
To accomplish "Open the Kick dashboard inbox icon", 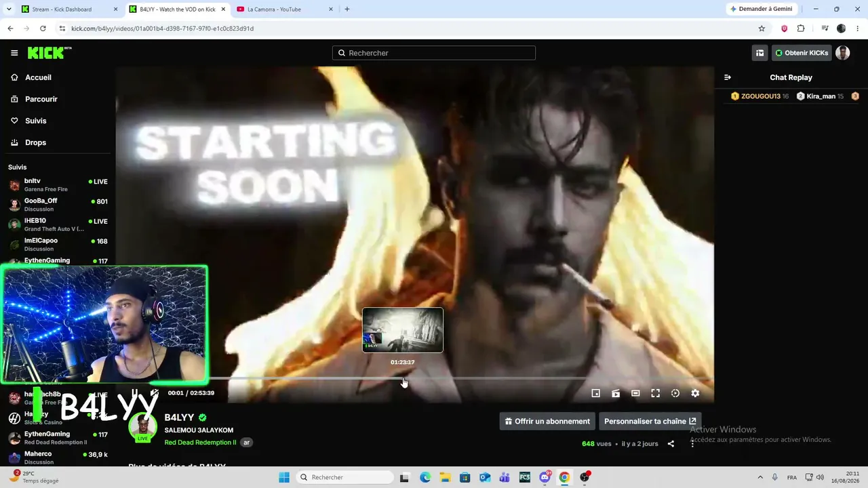I will [x=760, y=53].
